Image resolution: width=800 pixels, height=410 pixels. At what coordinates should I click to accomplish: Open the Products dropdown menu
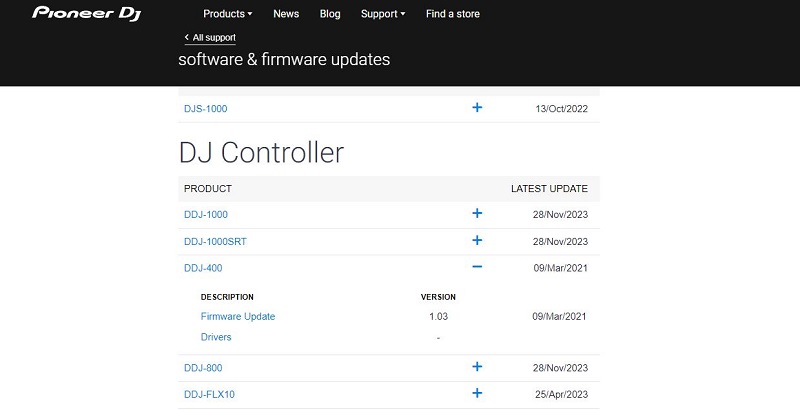(228, 14)
